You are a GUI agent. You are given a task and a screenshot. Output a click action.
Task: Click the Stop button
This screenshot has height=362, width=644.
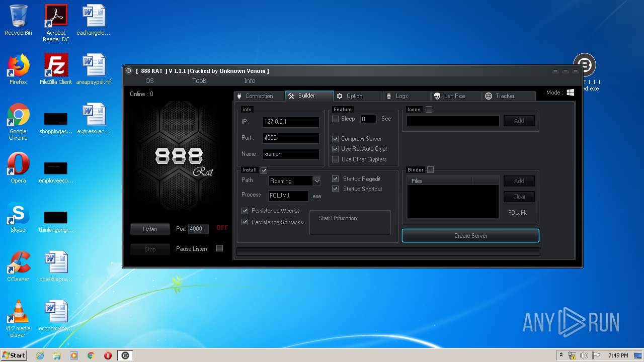pyautogui.click(x=150, y=249)
